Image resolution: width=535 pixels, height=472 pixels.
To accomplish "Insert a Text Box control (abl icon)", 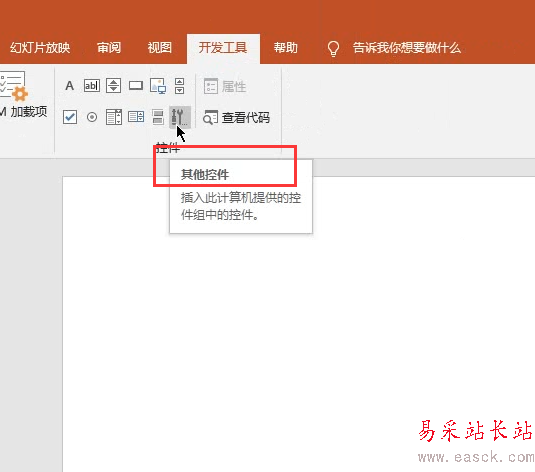I will pos(92,86).
